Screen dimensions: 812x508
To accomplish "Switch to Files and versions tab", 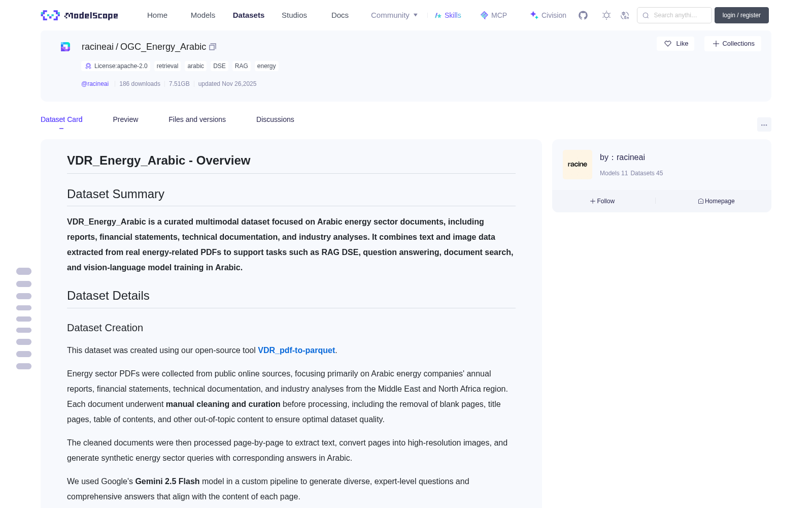I will click(x=197, y=119).
